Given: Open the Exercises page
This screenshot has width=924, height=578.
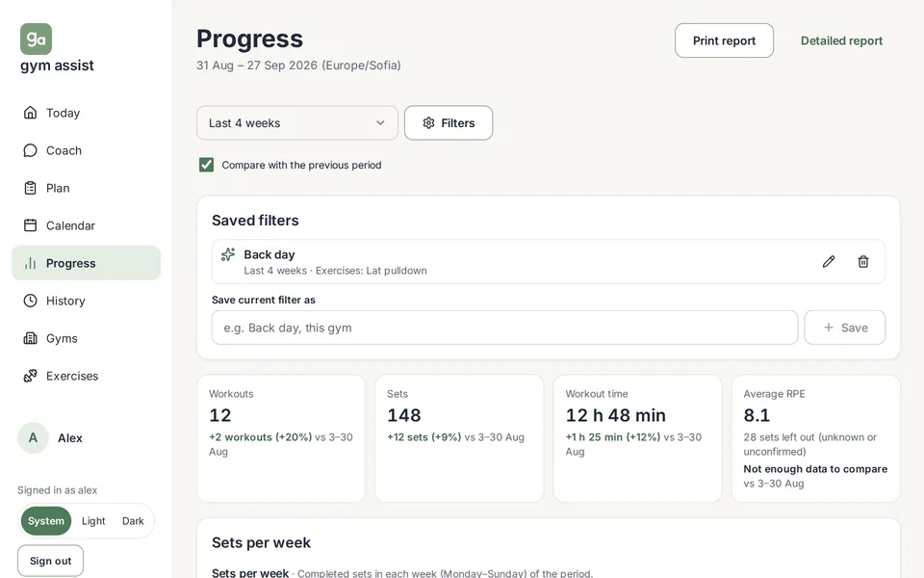Looking at the screenshot, I should tap(86, 376).
